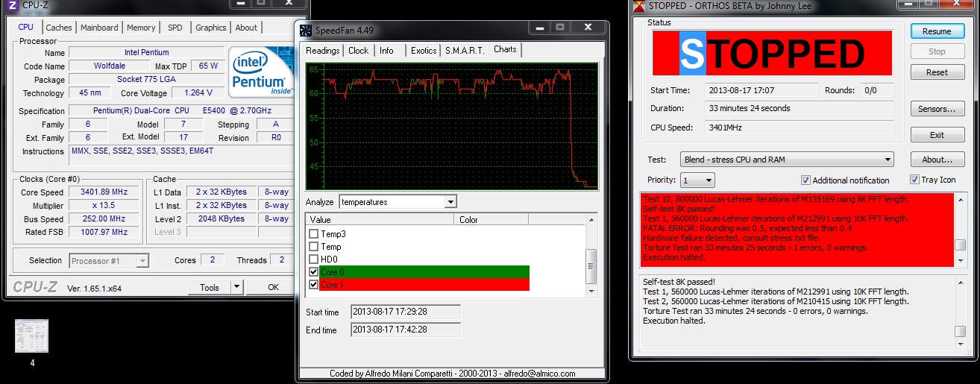
Task: Uncheck the Core 0 checkbox
Action: tap(313, 272)
